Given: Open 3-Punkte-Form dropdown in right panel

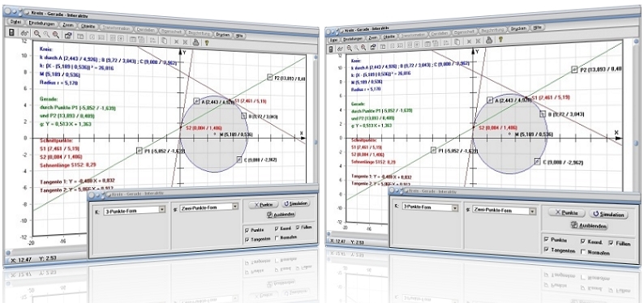Looking at the screenshot, I should click(x=430, y=207).
